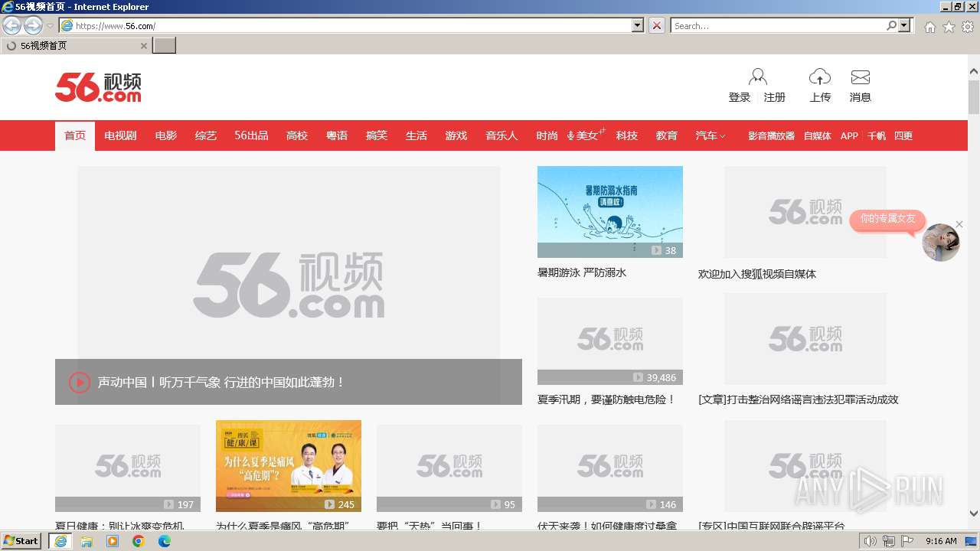This screenshot has height=551, width=980.
Task: Click the 四更 link
Action: coord(903,135)
